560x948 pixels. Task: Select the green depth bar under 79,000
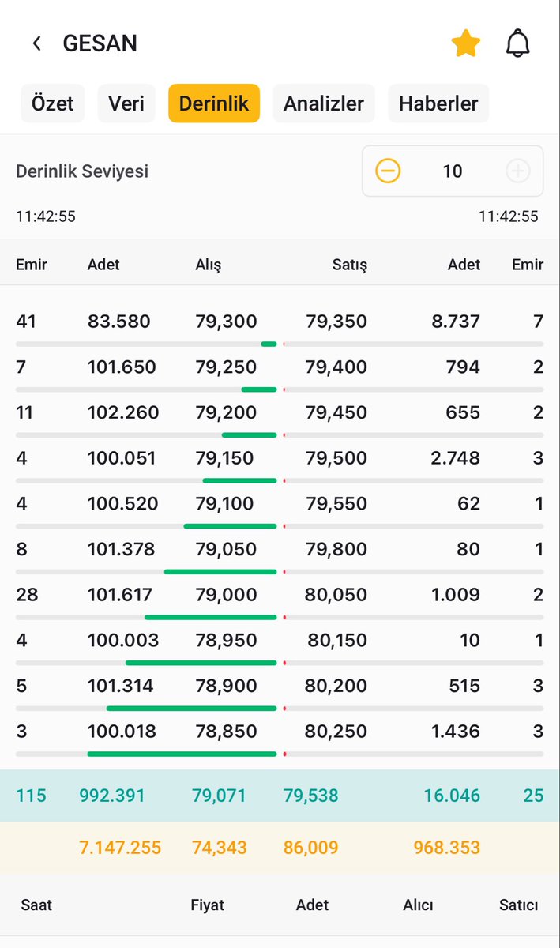point(211,617)
